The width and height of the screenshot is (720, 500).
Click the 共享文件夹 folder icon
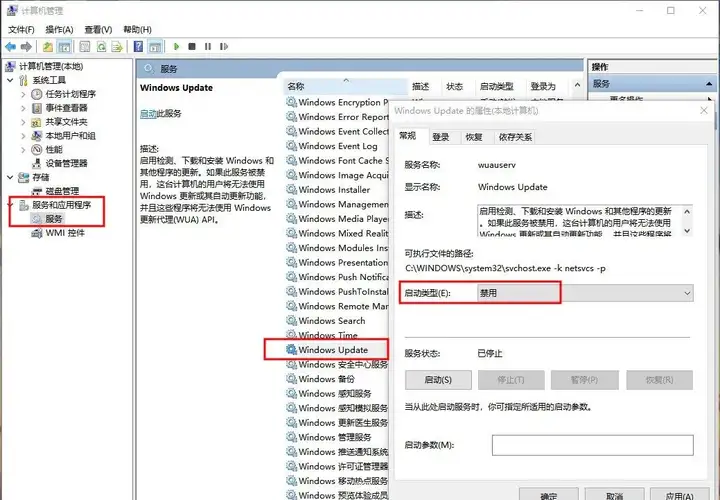pos(37,122)
